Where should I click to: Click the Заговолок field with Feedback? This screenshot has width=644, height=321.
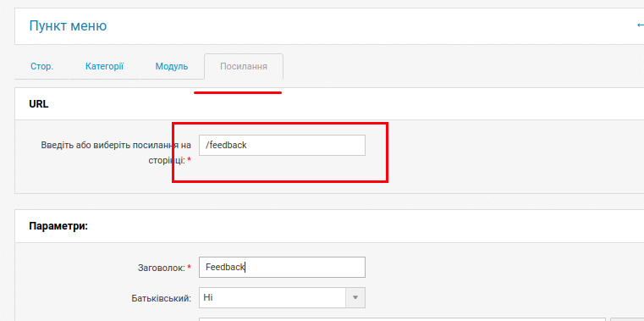coord(282,267)
